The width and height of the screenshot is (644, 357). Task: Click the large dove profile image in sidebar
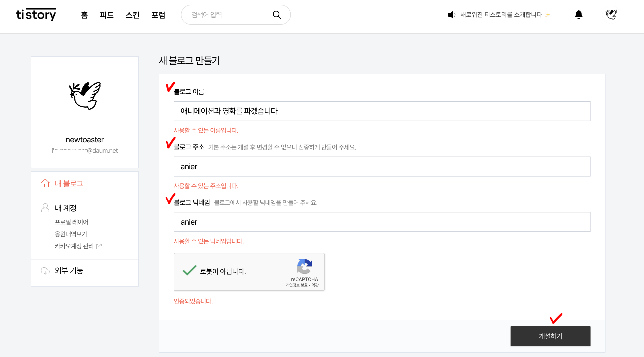[x=85, y=96]
